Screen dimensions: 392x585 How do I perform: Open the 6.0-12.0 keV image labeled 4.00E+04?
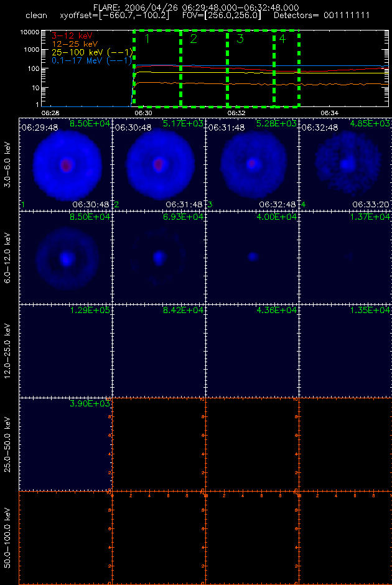(x=252, y=258)
